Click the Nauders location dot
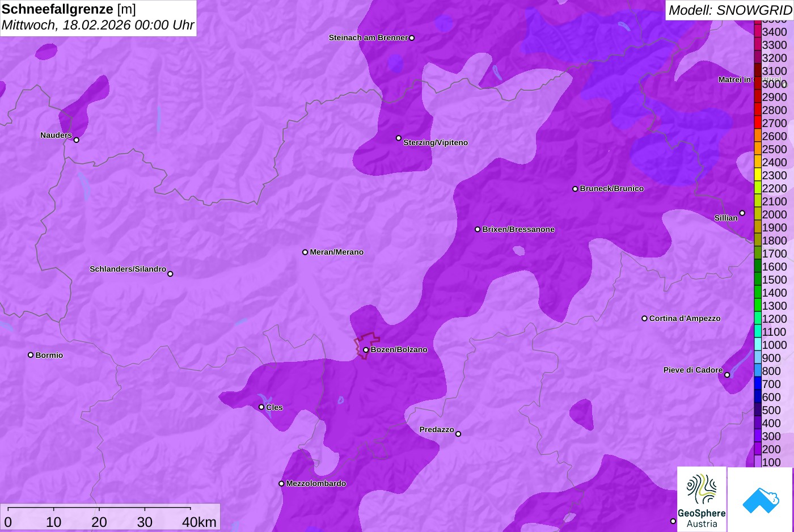794x532 pixels. tap(77, 140)
